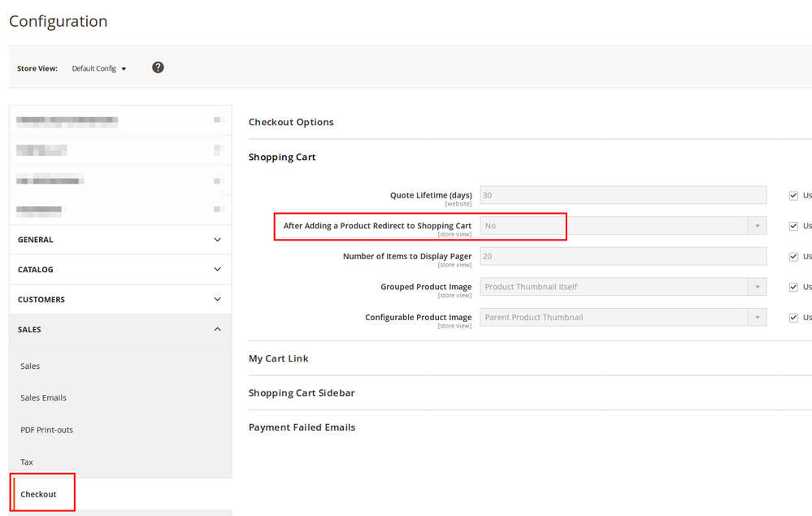Open the Sales configuration tab

pos(31,366)
